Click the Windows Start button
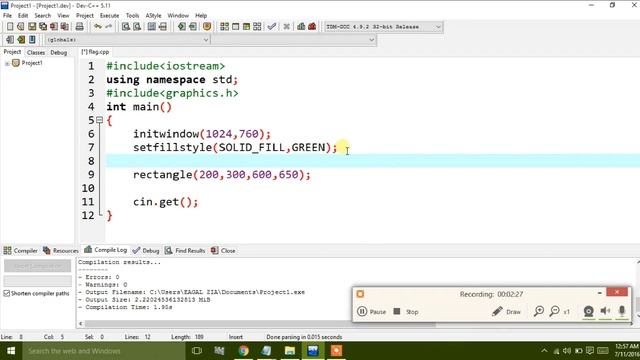The height and width of the screenshot is (360, 640). pyautogui.click(x=11, y=351)
